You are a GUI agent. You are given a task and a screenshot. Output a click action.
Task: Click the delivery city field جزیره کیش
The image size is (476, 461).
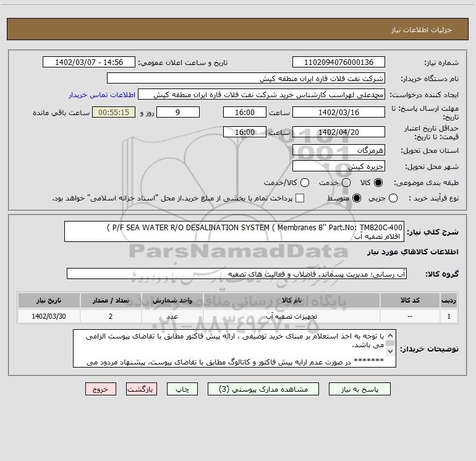(339, 166)
